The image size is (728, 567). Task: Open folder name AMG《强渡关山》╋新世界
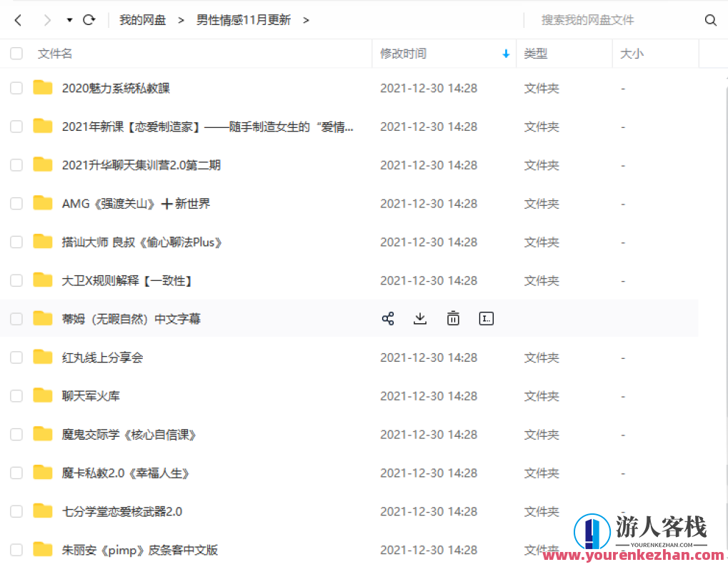point(136,204)
